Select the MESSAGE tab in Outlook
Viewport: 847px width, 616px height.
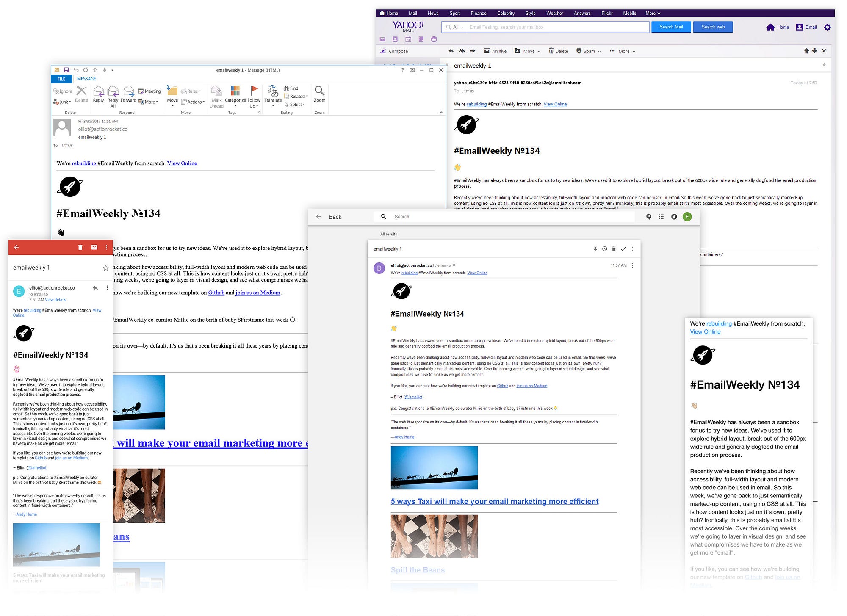(x=86, y=79)
